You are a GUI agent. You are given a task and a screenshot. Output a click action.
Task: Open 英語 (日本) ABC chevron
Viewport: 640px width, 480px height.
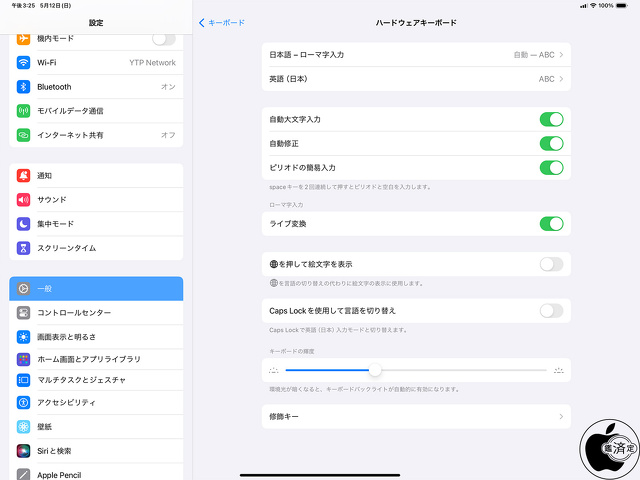562,79
